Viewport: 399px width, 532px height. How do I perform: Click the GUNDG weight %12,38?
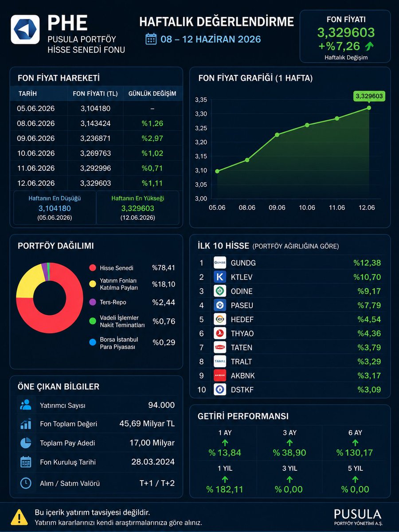coord(367,263)
